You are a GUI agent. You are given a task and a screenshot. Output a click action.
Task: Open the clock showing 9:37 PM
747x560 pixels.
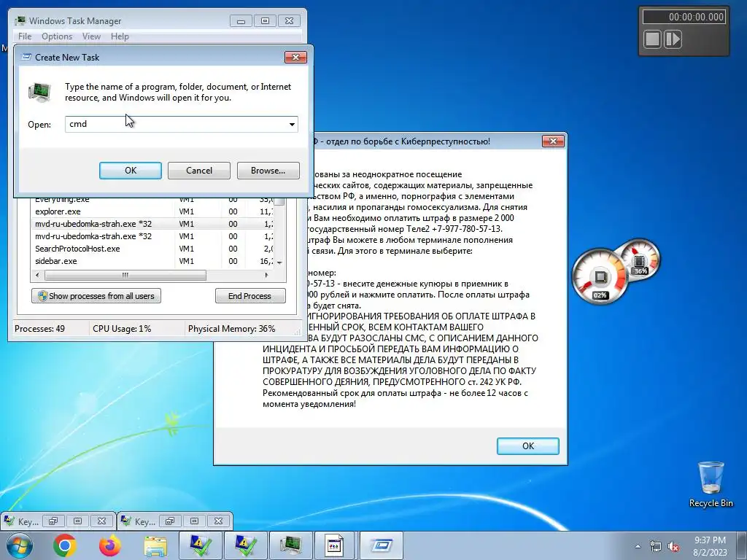click(x=710, y=546)
